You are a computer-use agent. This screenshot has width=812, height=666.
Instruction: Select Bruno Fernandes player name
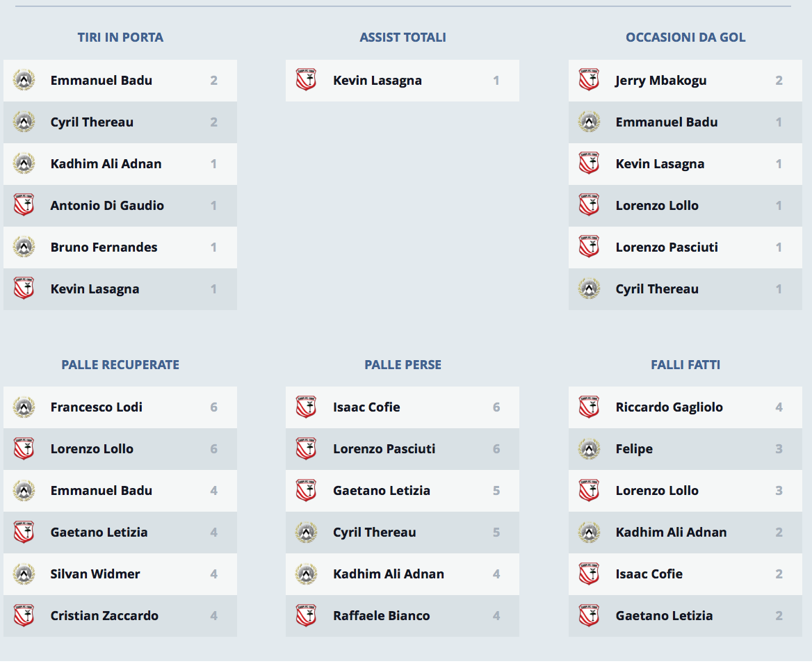coord(104,247)
